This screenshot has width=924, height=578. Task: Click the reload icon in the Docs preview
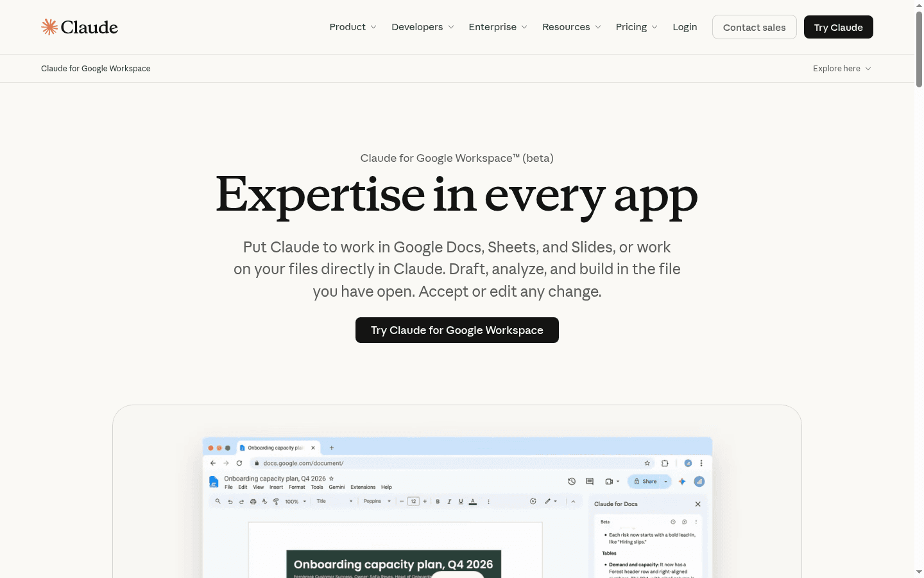239,463
